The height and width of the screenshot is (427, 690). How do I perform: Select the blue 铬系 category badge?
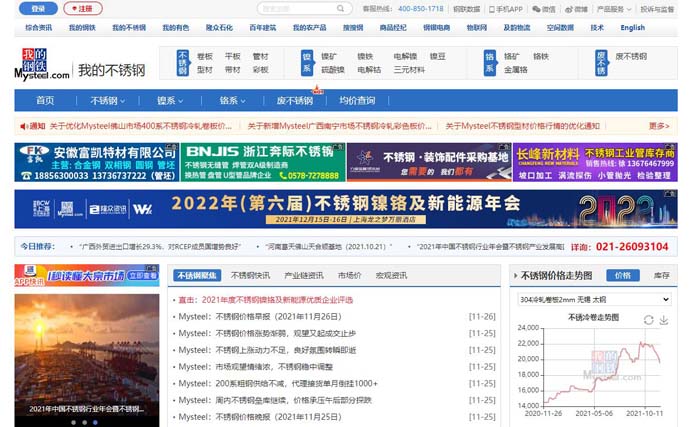click(489, 63)
